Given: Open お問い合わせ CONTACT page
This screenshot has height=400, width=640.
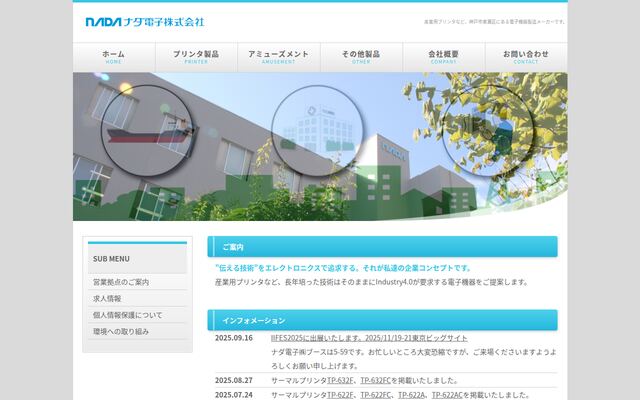Looking at the screenshot, I should [x=526, y=57].
